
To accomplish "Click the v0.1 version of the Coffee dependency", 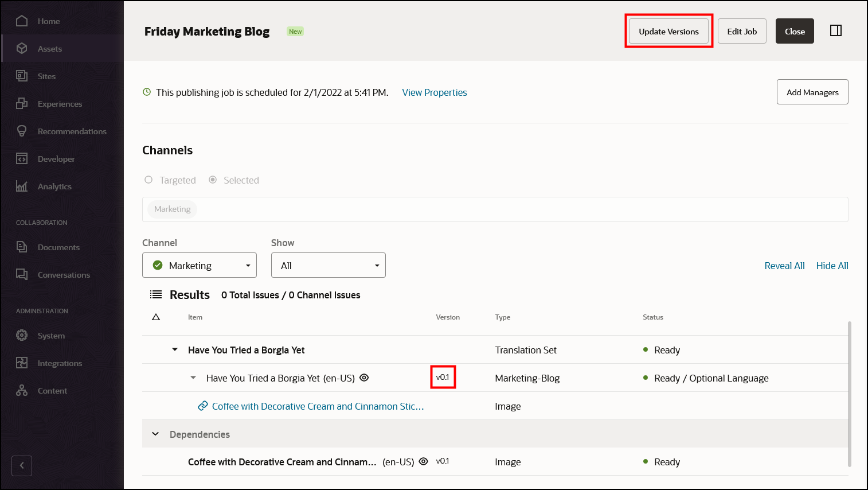I will [443, 461].
